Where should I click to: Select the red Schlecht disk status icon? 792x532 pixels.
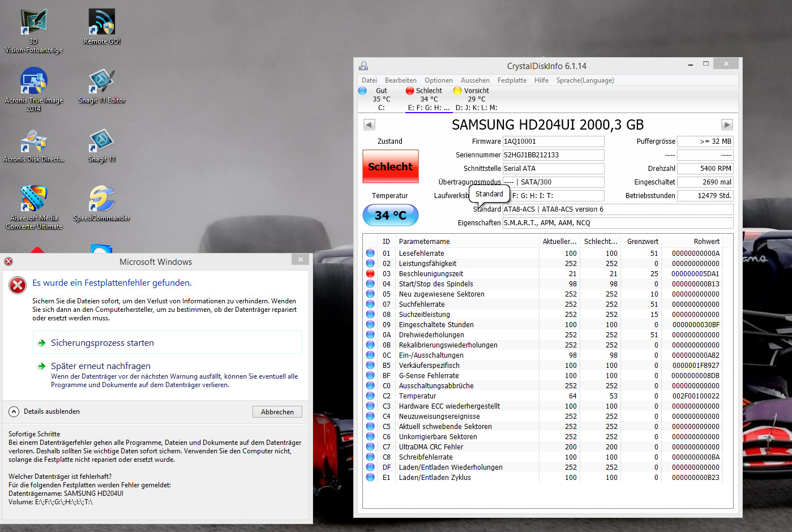(410, 91)
